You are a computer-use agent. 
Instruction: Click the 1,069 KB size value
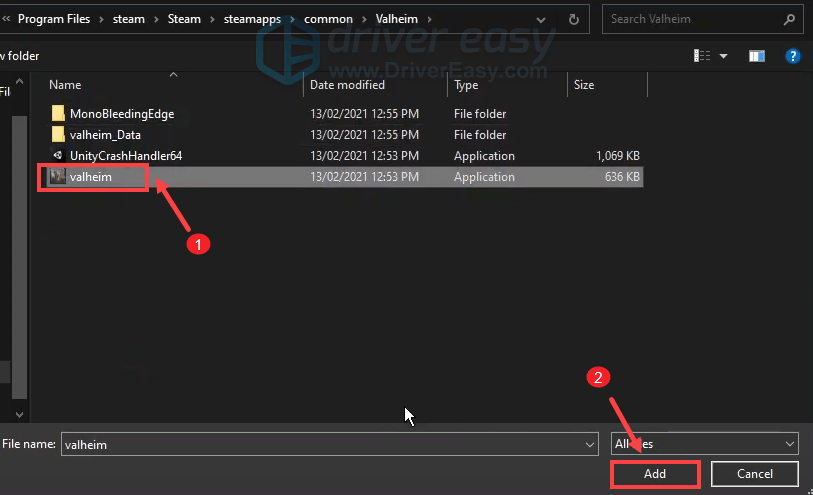click(618, 156)
